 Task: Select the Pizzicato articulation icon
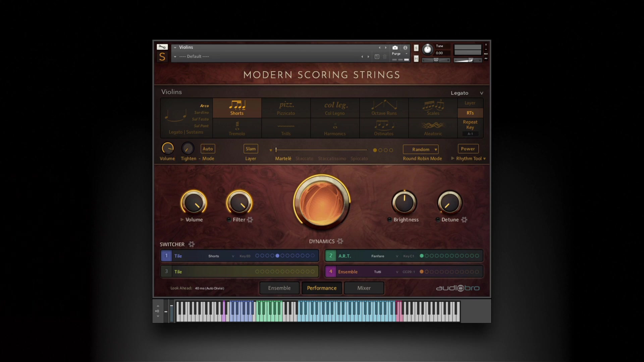click(286, 107)
